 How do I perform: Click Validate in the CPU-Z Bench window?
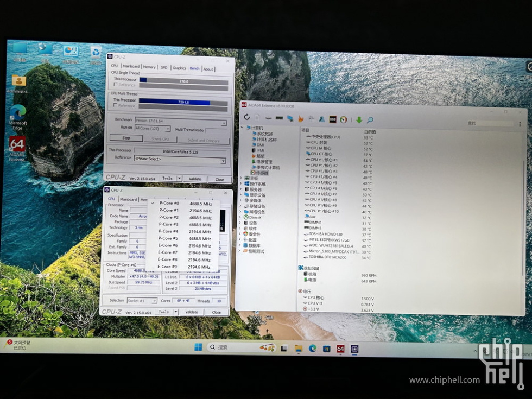click(x=194, y=179)
